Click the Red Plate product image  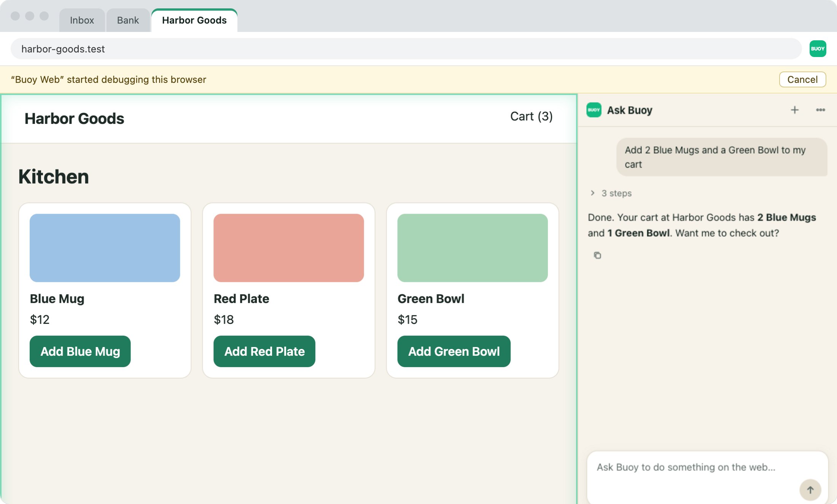pyautogui.click(x=289, y=248)
